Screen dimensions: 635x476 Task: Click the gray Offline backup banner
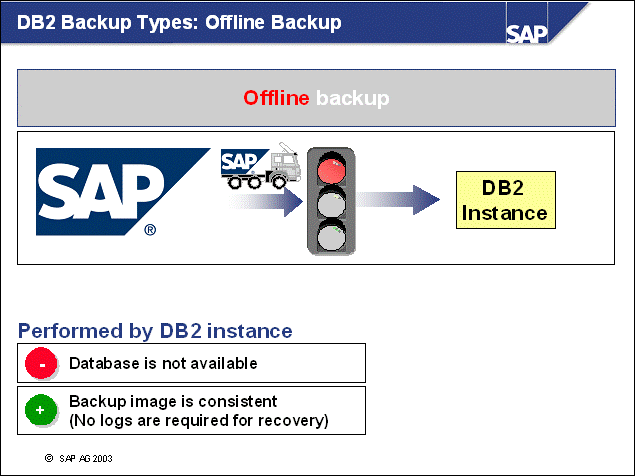pyautogui.click(x=316, y=98)
